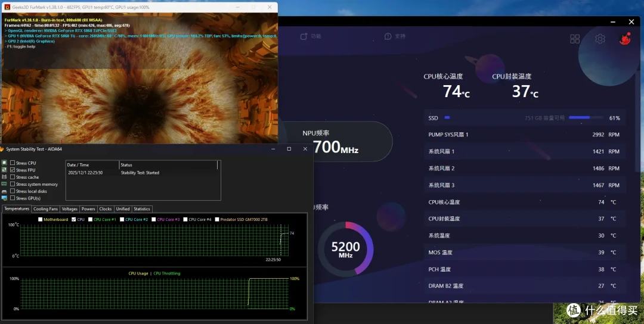The image size is (644, 324).
Task: Select the MOS 温度 row
Action: (x=525, y=252)
